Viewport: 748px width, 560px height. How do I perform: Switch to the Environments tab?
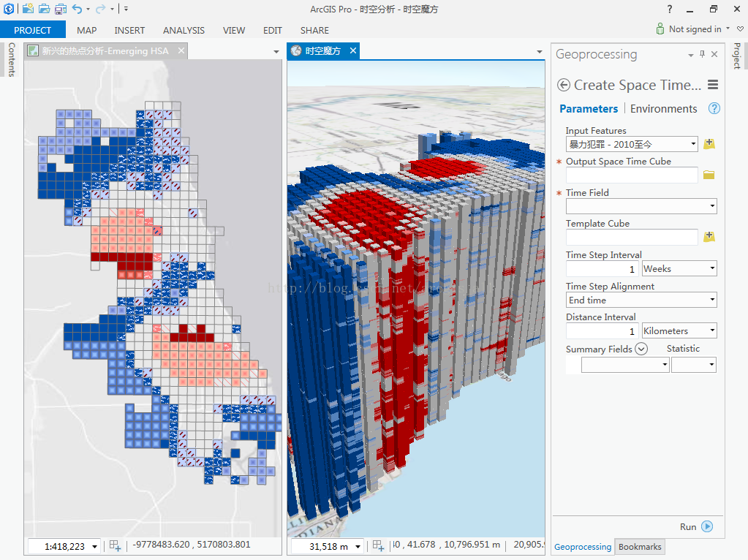(663, 108)
